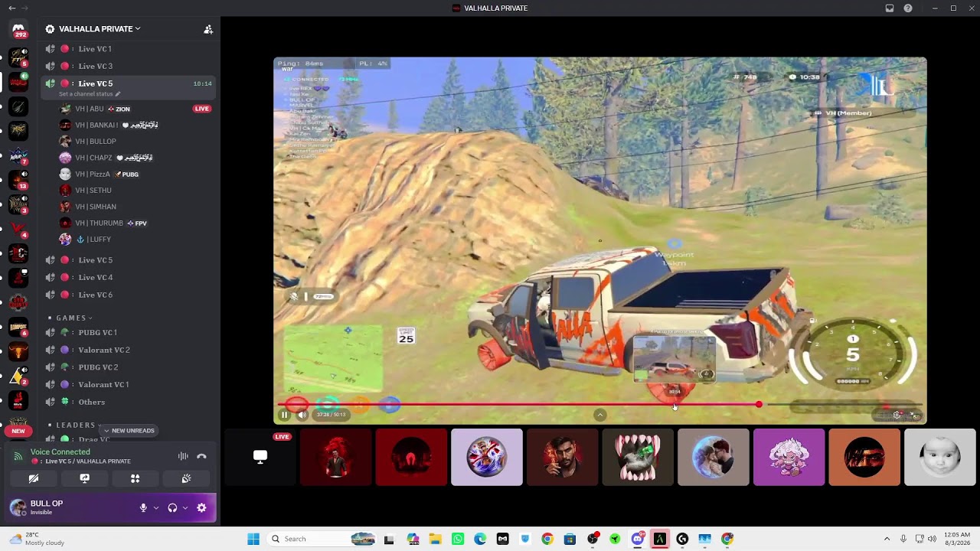Deafen or undeafen with the headphones button
This screenshot has height=551, width=980.
pyautogui.click(x=172, y=507)
